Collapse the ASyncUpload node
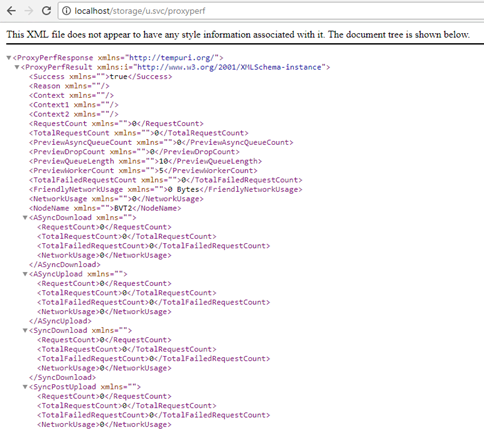The width and height of the screenshot is (484, 430). pyautogui.click(x=25, y=274)
